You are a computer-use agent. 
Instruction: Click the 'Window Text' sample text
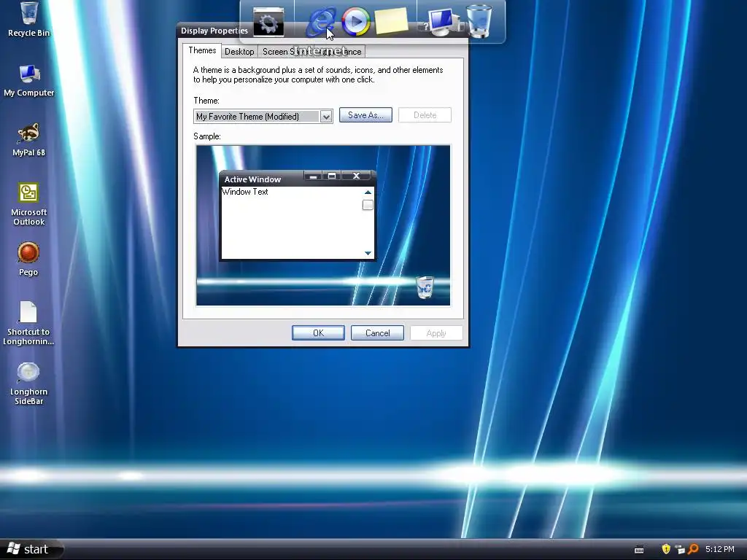[x=245, y=192]
